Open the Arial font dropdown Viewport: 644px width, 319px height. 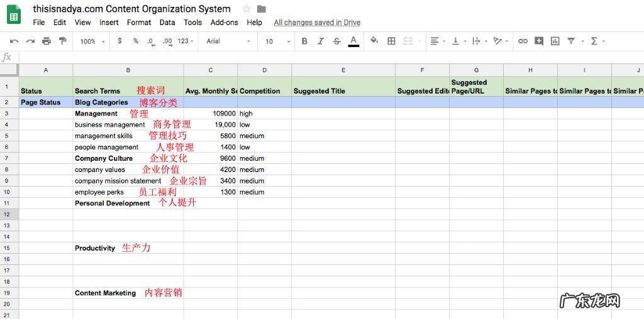click(228, 41)
